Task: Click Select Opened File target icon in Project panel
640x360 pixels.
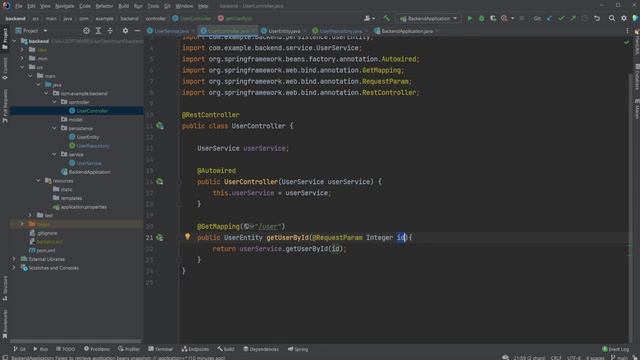Action: (86, 31)
